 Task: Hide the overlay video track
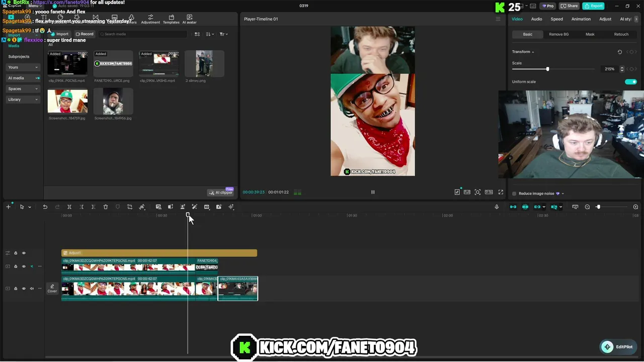pos(24,266)
